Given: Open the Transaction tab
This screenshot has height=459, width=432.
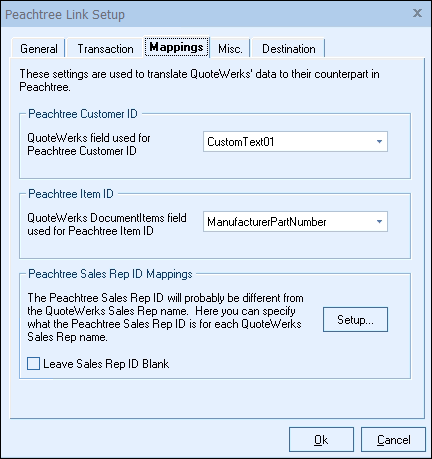Looking at the screenshot, I should [105, 49].
